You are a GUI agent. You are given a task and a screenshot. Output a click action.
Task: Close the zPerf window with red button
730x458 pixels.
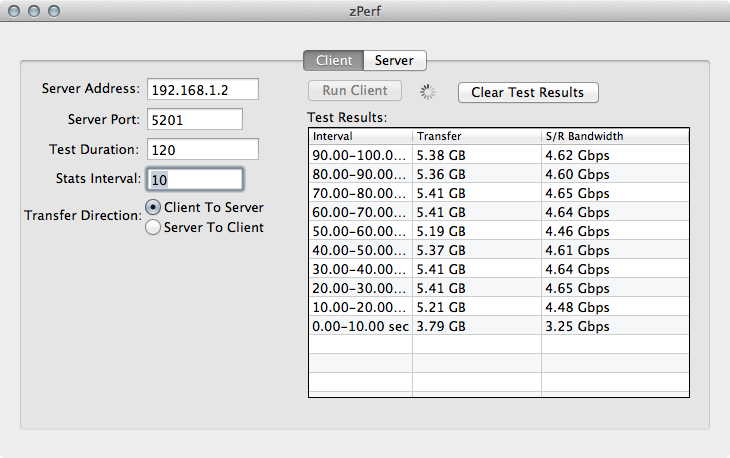pos(14,10)
